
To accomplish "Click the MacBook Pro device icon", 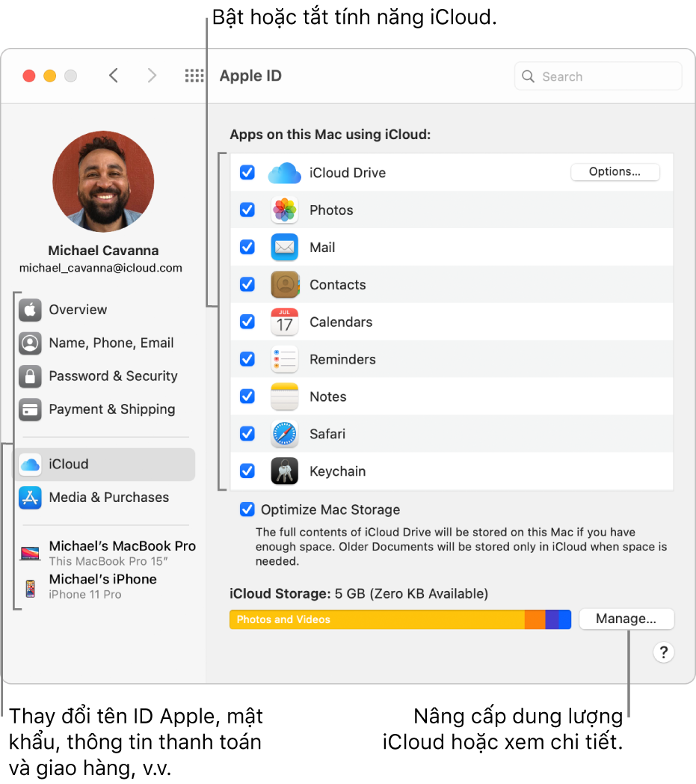I will point(30,553).
